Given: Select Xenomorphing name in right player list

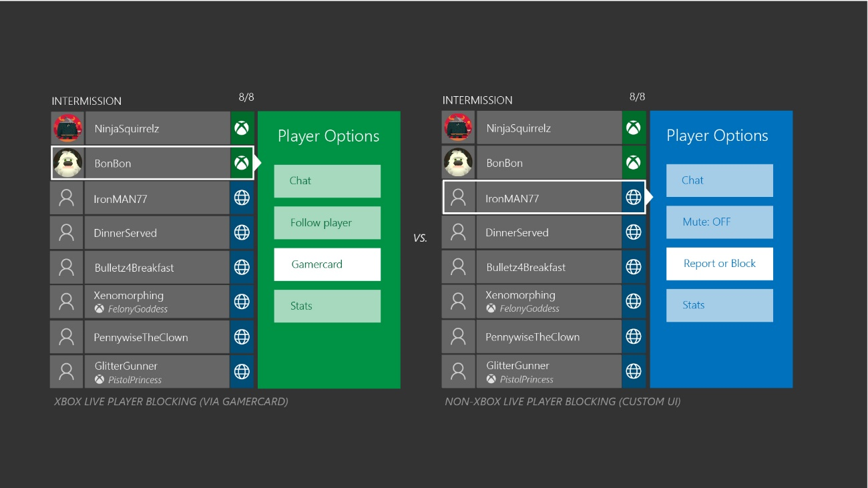Looking at the screenshot, I should 521,295.
